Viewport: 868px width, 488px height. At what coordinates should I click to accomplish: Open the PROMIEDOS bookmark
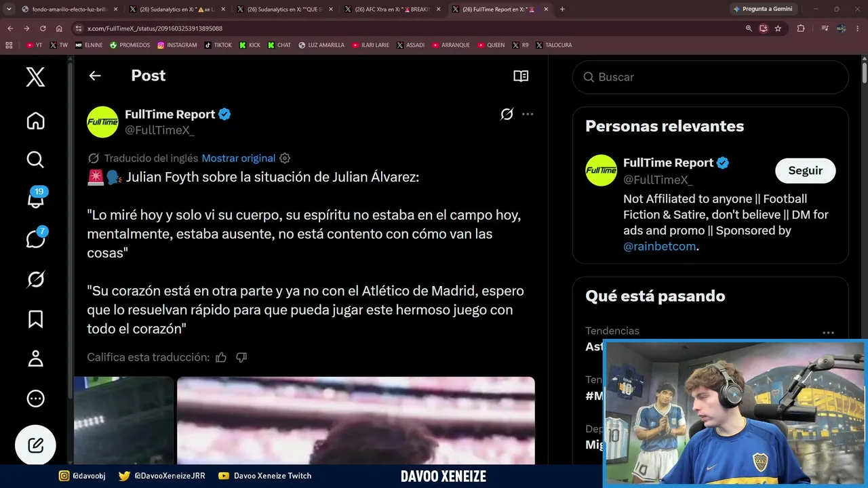click(130, 45)
